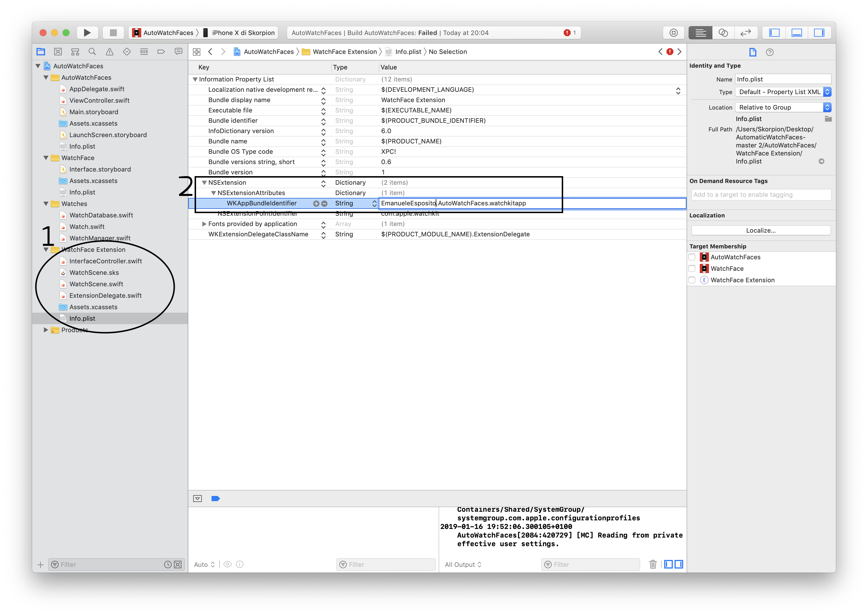This screenshot has height=615, width=868.
Task: Show the Version editor arrows icon
Action: point(745,33)
